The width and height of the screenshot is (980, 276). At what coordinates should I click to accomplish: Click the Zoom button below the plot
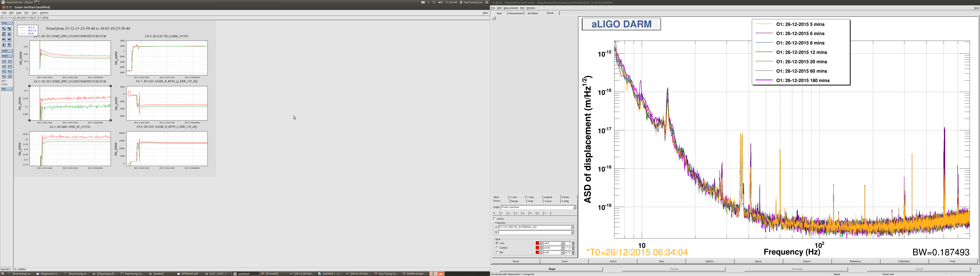coord(564,261)
